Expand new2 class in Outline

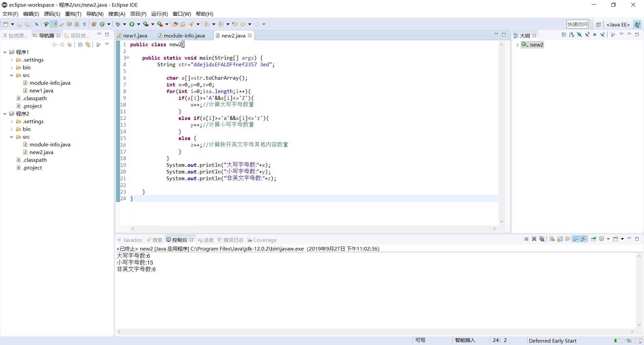[x=517, y=45]
